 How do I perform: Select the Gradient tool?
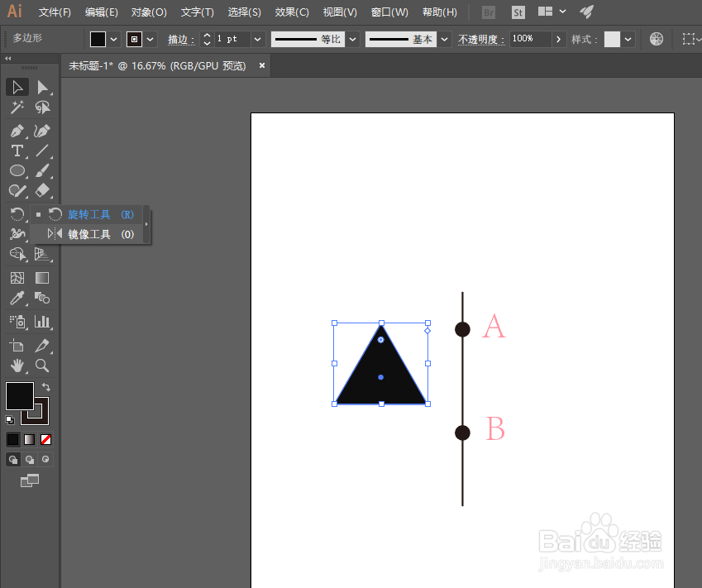point(42,278)
